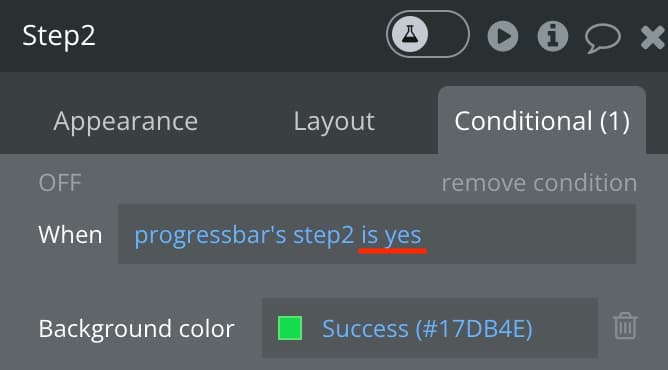Open the green background color swatch
Viewport: 668px width, 370px height.
[x=290, y=328]
